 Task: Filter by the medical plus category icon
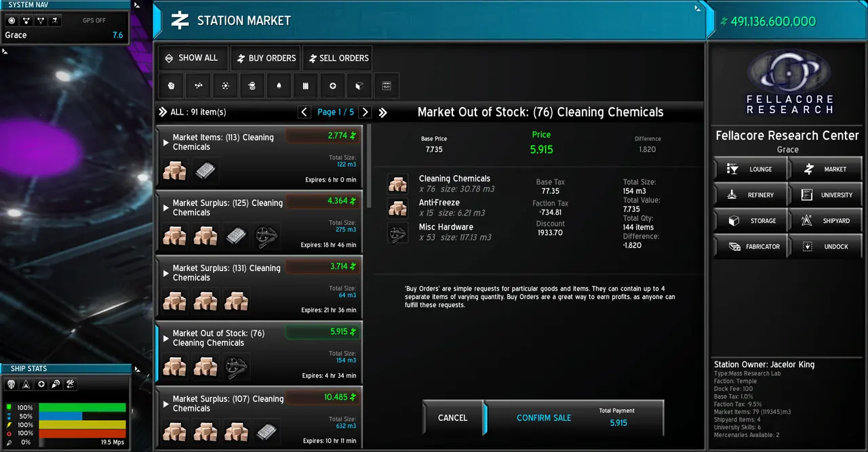332,86
